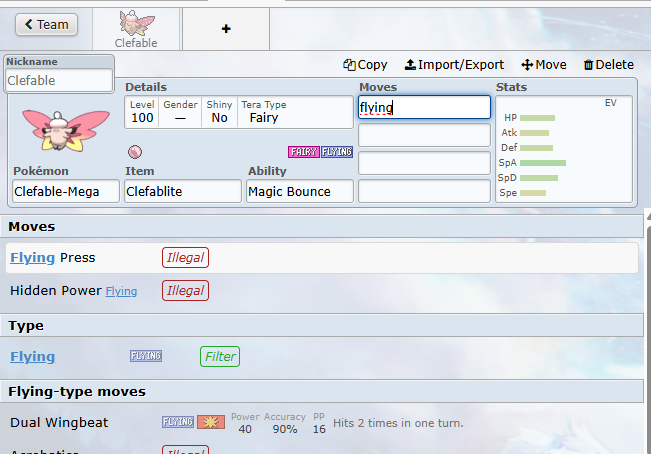Click the Nickname input field
Viewport: 651px width, 454px height.
click(59, 80)
